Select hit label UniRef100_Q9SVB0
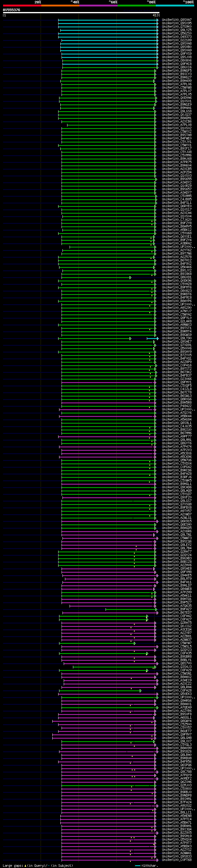The width and height of the screenshot is (197, 868). pyautogui.click(x=177, y=47)
